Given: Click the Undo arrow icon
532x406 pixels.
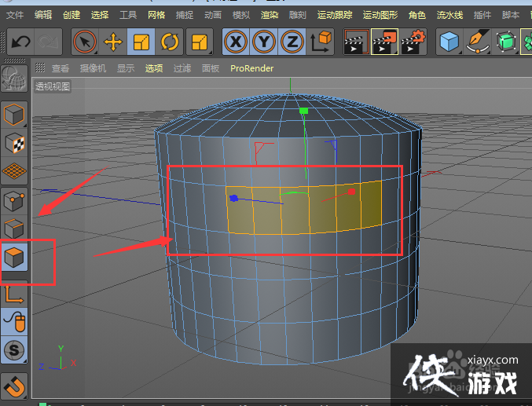Looking at the screenshot, I should (x=20, y=42).
